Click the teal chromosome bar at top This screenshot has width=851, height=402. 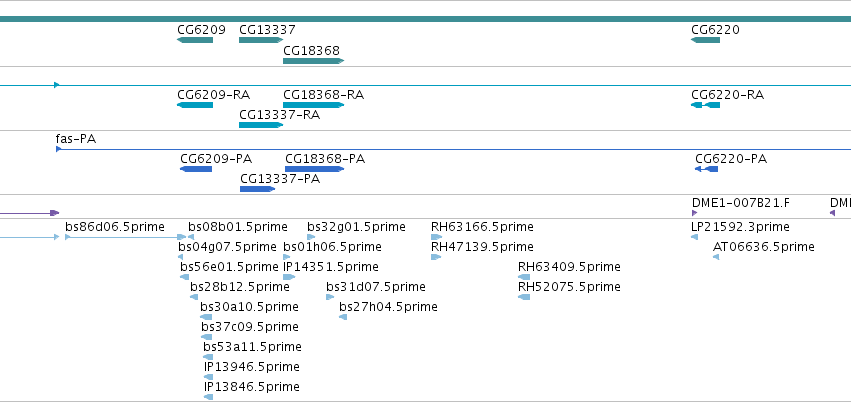(426, 19)
